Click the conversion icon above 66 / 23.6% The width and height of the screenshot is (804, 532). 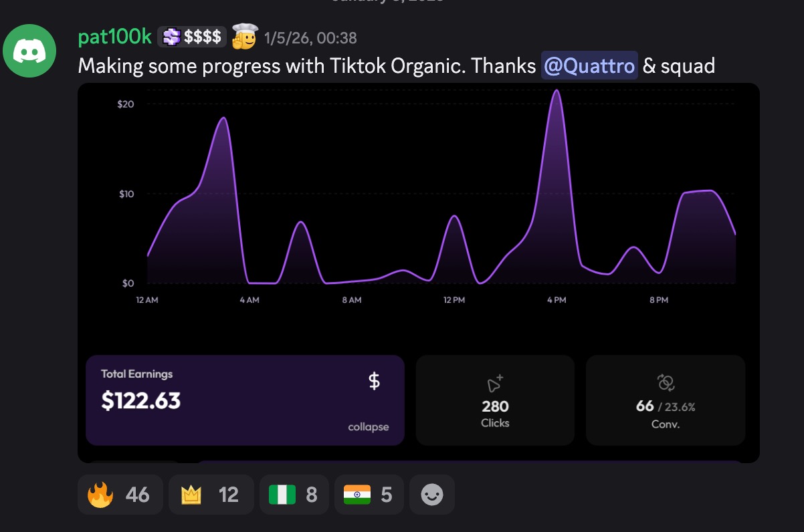pos(666,382)
